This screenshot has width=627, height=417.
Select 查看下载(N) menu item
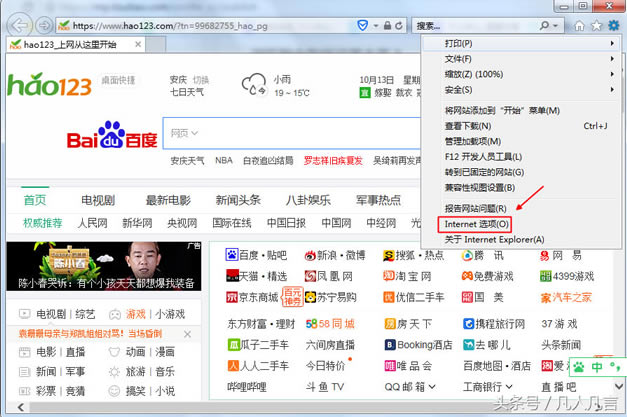521,126
